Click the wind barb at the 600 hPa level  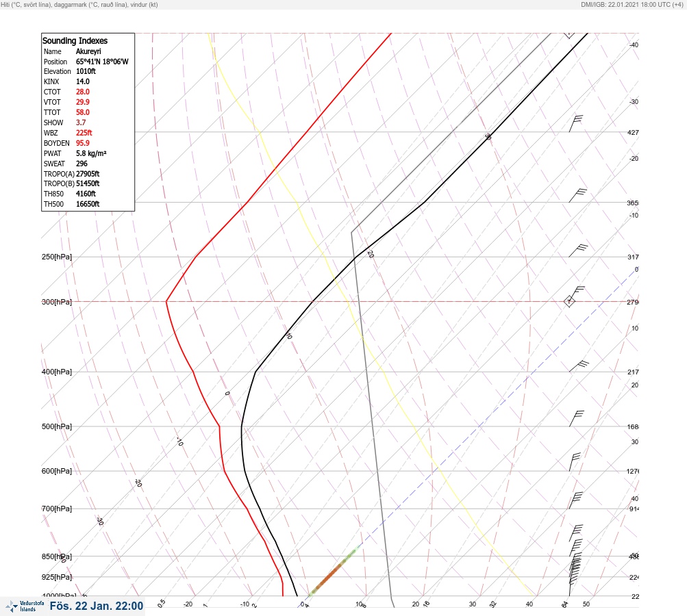click(575, 462)
